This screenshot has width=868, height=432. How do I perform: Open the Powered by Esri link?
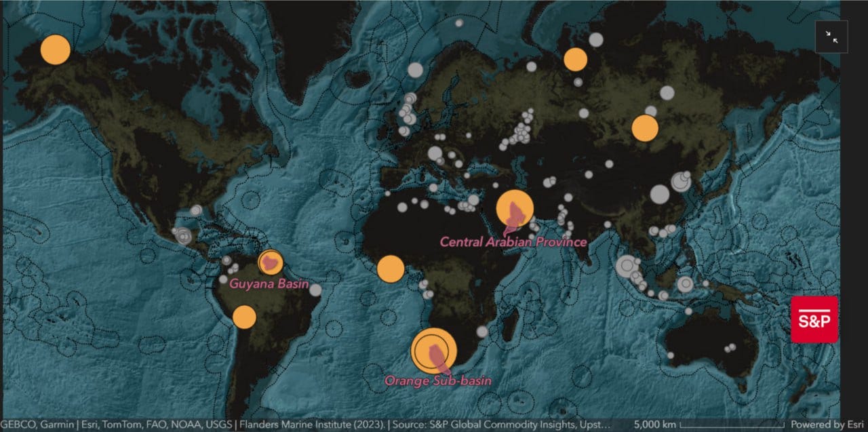(x=827, y=425)
